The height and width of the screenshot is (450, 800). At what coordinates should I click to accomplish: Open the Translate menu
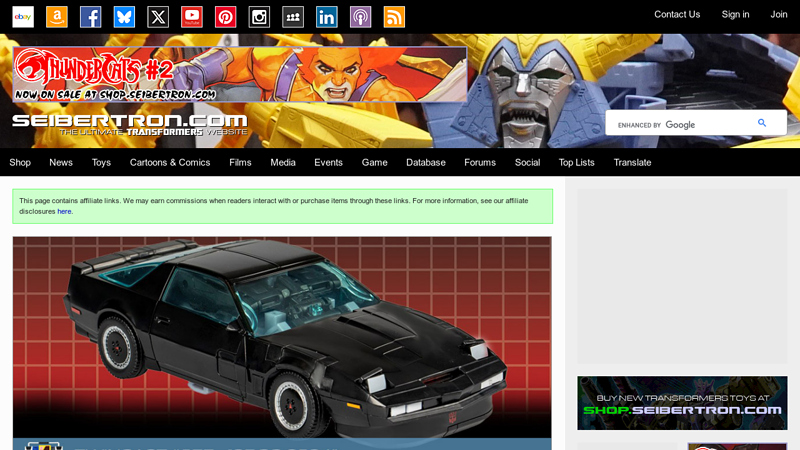point(632,162)
